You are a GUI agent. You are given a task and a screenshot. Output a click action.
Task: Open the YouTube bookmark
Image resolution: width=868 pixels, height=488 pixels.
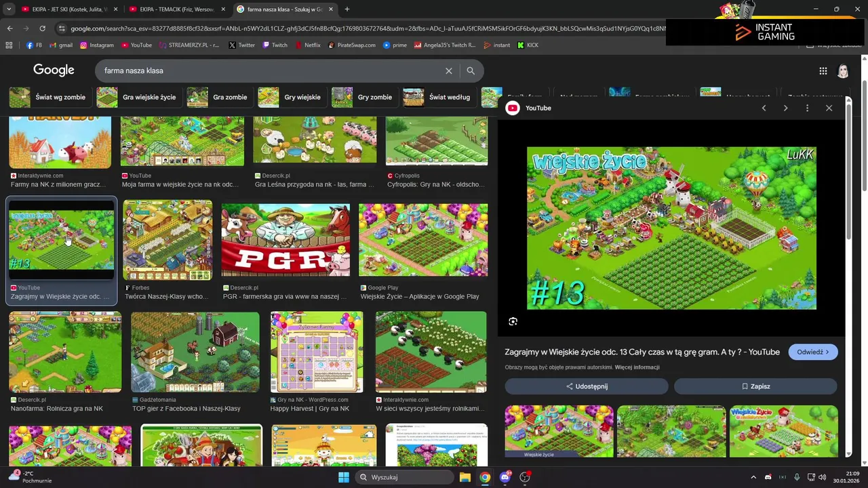[x=136, y=45]
